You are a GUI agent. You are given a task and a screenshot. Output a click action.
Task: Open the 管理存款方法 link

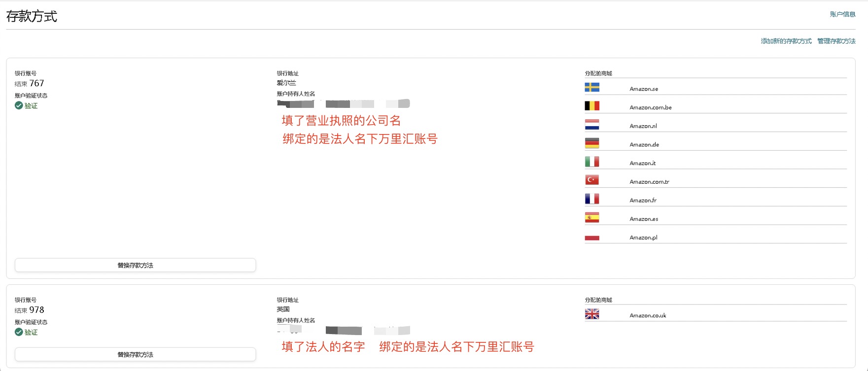click(836, 41)
